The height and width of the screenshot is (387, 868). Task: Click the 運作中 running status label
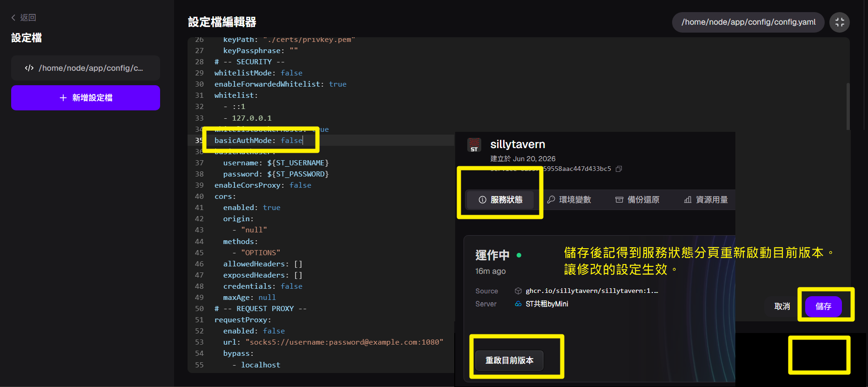492,255
